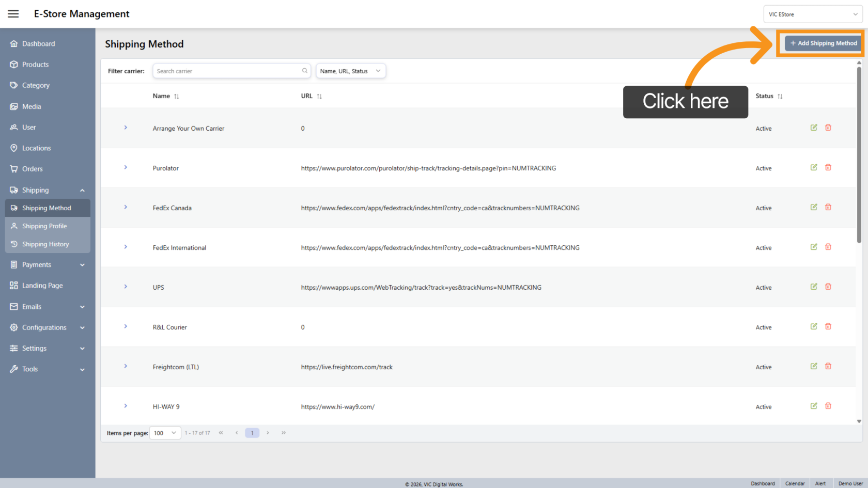
Task: Open the VIC EStore store dropdown
Action: [813, 14]
